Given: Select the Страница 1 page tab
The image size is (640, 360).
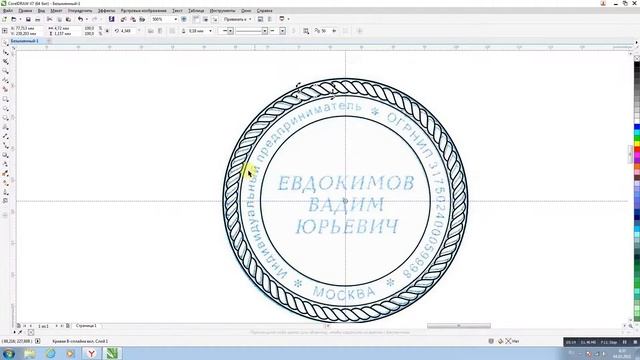Looking at the screenshot, I should [86, 326].
